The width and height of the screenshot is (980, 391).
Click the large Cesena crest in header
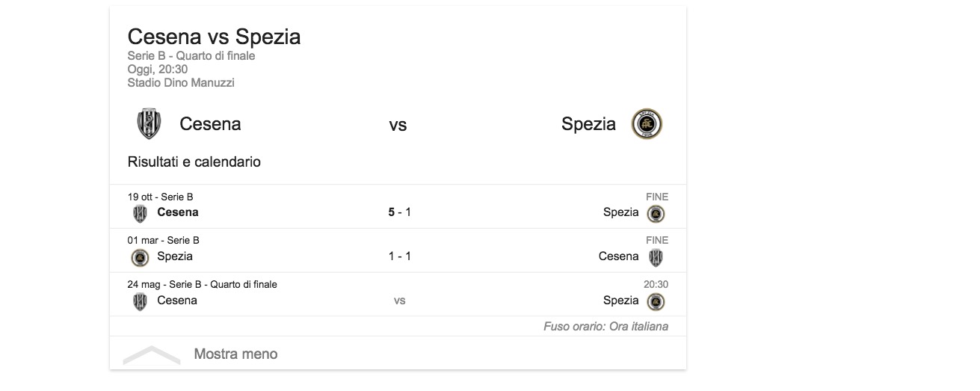point(149,124)
